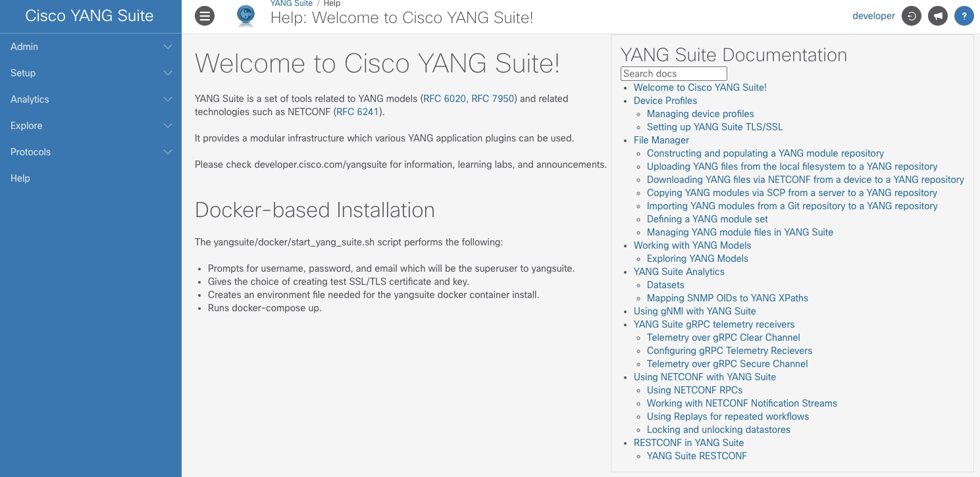Expand the Setup menu chevron
980x477 pixels.
168,73
